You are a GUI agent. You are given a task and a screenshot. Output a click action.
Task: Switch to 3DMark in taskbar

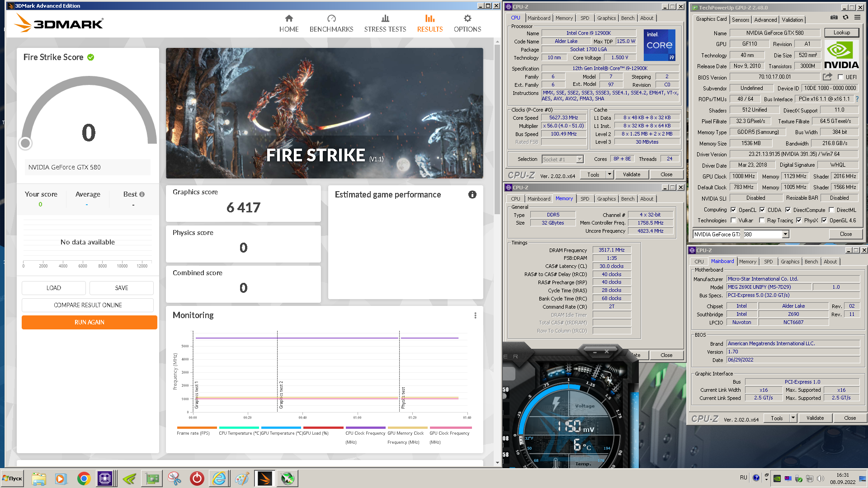(x=264, y=479)
